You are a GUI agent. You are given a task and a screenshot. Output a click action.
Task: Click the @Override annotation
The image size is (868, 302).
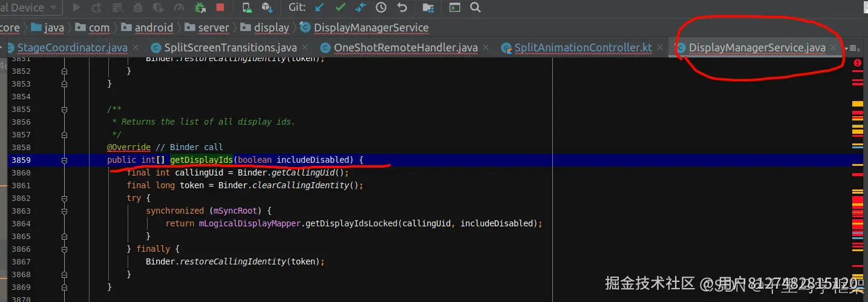[129, 147]
